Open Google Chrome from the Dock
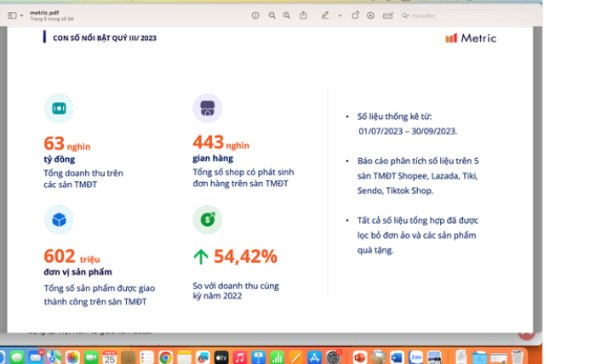Image resolution: width=607 pixels, height=364 pixels. tap(165, 357)
